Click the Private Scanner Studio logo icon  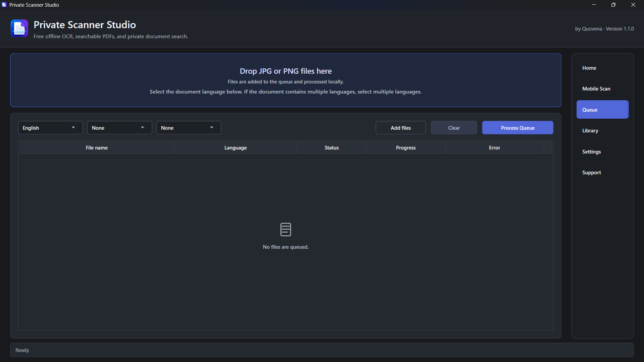[19, 28]
